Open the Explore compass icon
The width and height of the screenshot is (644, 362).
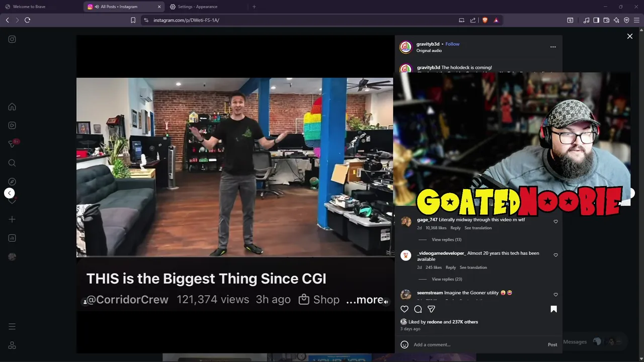[12, 182]
